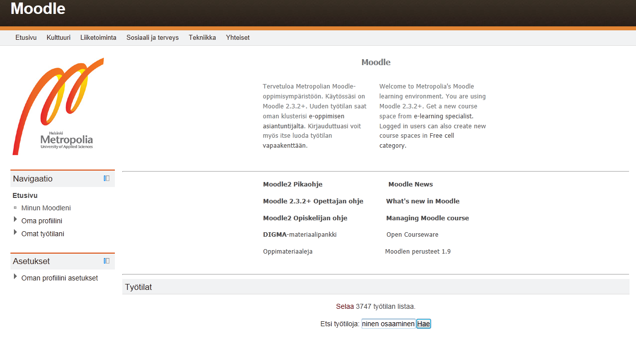Screen dimensions: 636x364
Task: Open Moodle2 Pikaohje link
Action: 293,184
